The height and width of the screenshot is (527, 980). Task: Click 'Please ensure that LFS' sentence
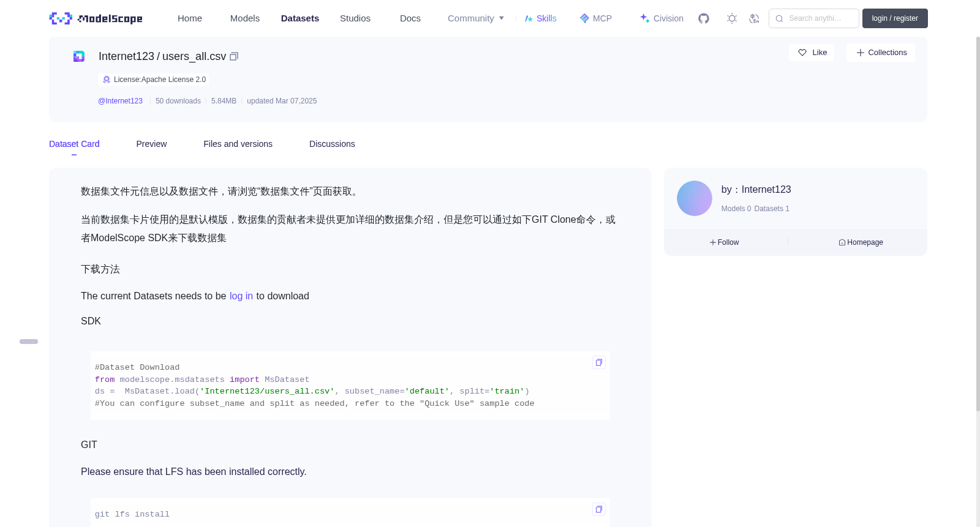[x=194, y=472]
